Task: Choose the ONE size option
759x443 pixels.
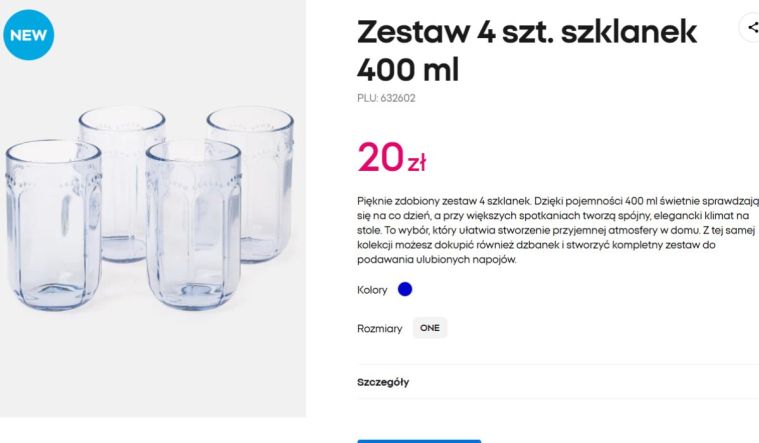Action: coord(430,328)
